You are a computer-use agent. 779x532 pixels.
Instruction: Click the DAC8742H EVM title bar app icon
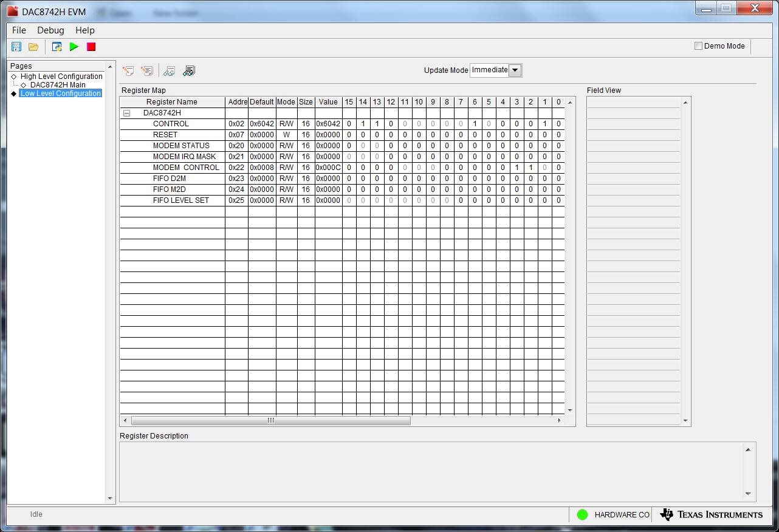pos(12,12)
